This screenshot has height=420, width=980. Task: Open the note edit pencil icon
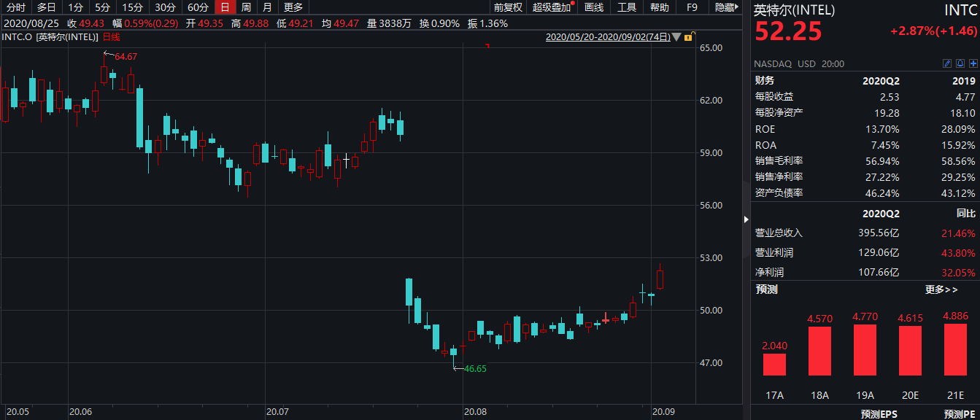[947, 64]
